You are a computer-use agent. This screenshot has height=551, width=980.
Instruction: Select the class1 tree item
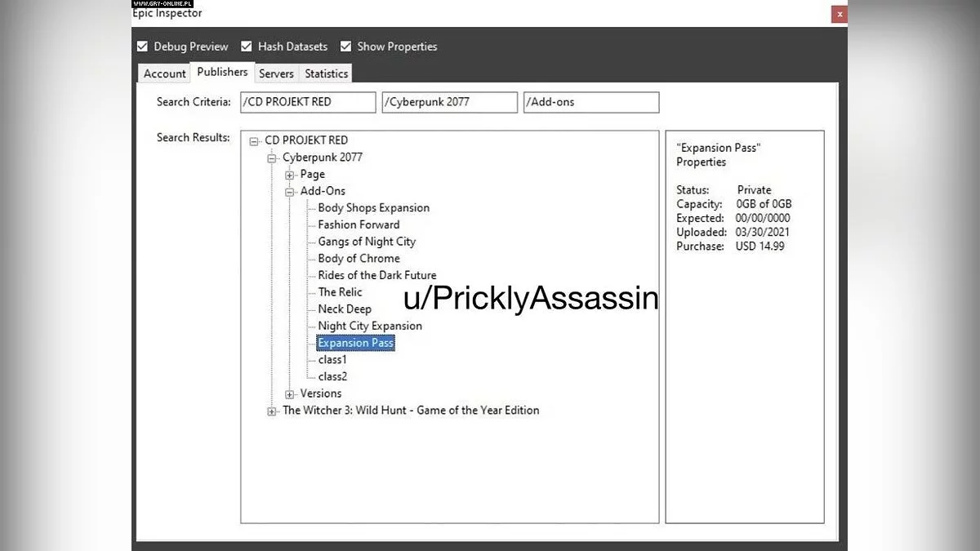pyautogui.click(x=332, y=360)
